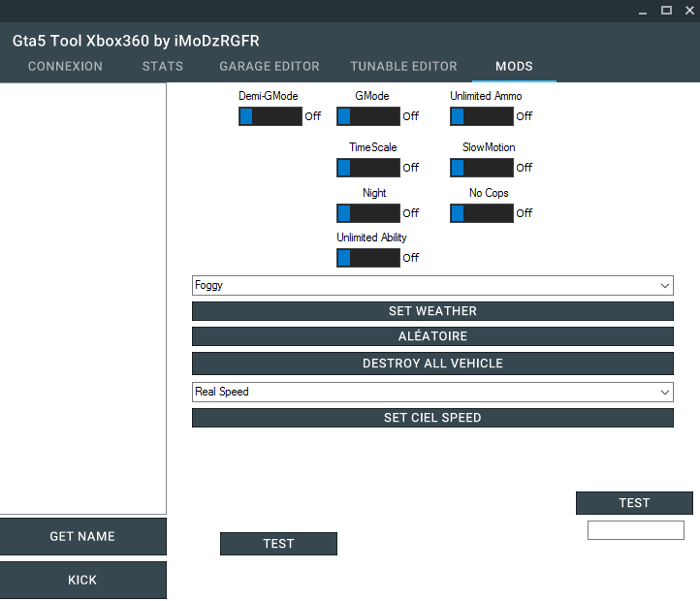The height and width of the screenshot is (601, 700).
Task: Click inside the empty player list box
Action: click(x=83, y=299)
